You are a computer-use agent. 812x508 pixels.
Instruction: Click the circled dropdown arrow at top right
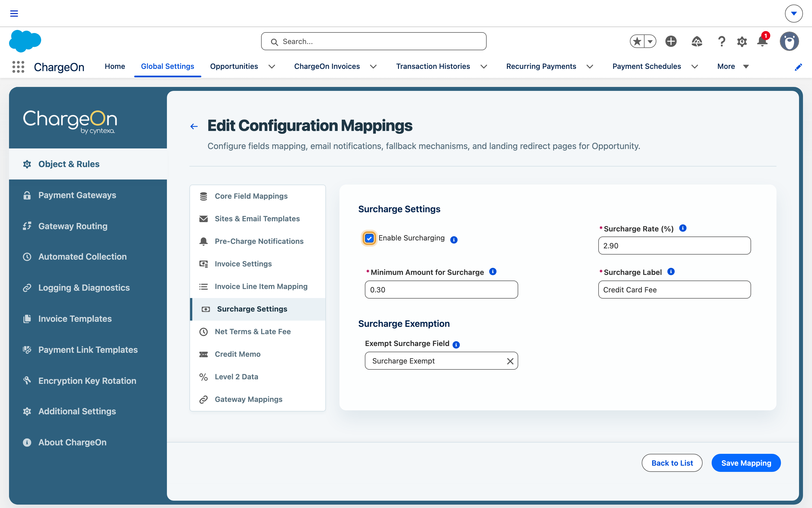point(794,14)
